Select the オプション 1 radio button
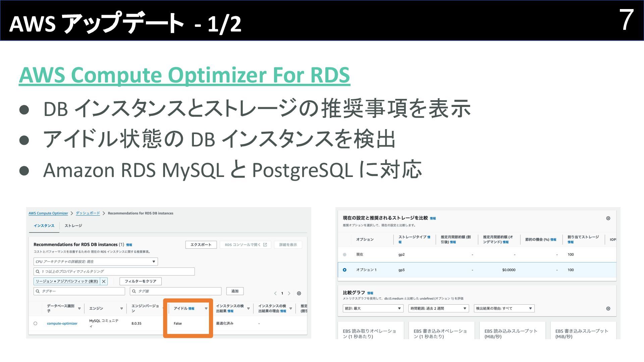 344,270
